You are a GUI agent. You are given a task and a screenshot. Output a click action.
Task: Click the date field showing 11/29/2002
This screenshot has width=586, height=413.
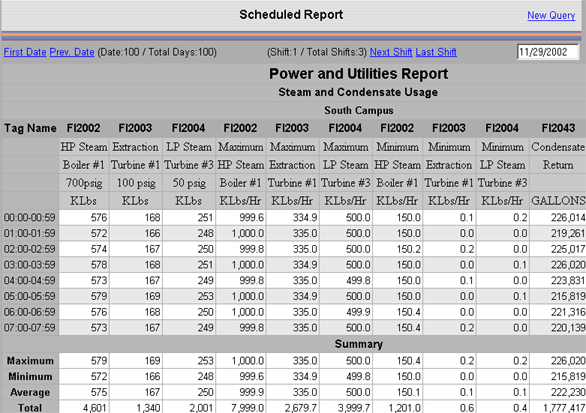548,52
